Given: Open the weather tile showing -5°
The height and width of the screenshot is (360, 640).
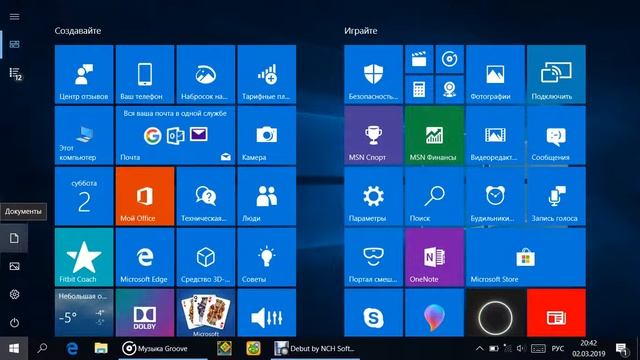Looking at the screenshot, I should [84, 313].
